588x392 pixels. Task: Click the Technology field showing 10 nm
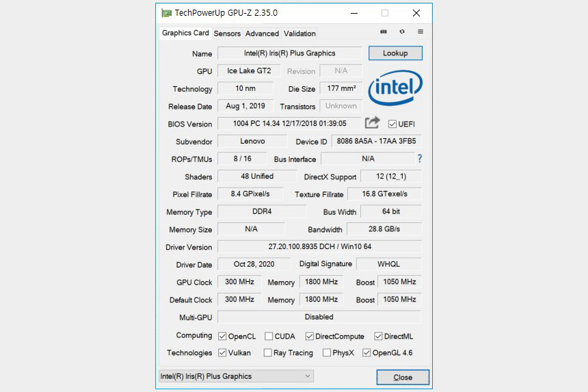click(x=245, y=88)
